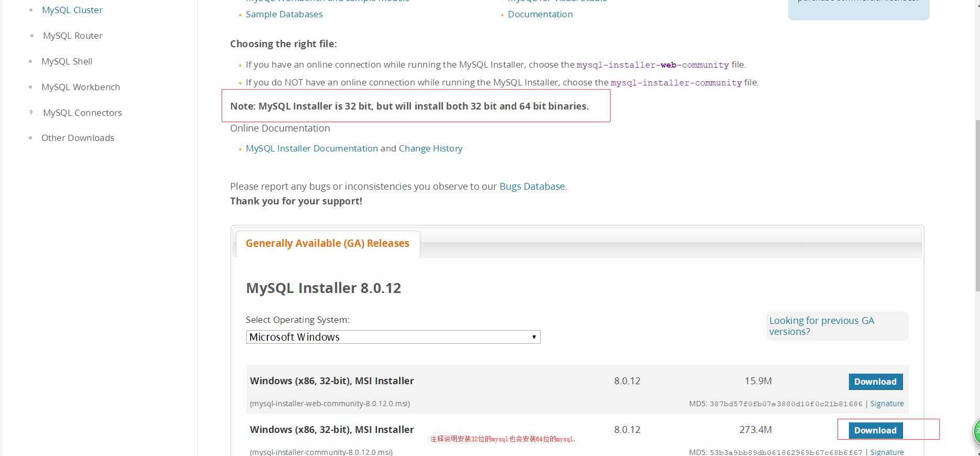Click the mysql-installer-community-8.0.12.0.msi filename
The height and width of the screenshot is (456, 980).
coord(321,452)
